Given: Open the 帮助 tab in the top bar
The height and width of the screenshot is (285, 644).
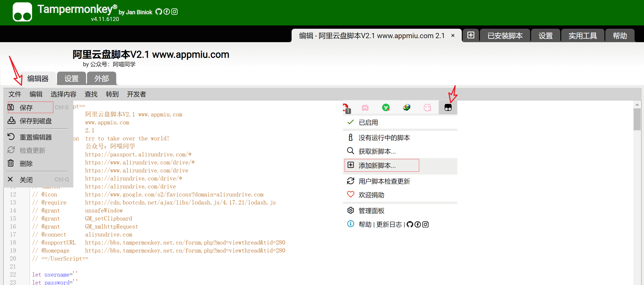Looking at the screenshot, I should 620,36.
